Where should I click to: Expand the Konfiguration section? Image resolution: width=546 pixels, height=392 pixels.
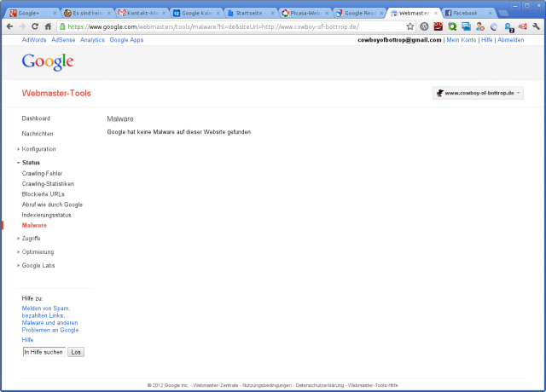38,149
